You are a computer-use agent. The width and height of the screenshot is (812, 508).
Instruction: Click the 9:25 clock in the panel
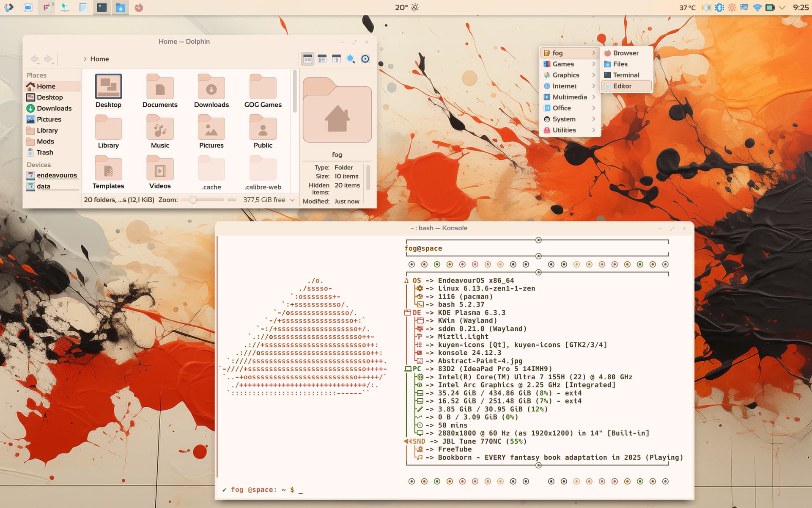coord(801,8)
